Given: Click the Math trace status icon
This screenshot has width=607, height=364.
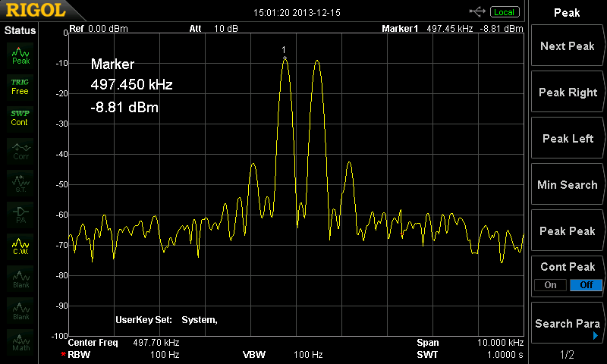Looking at the screenshot, I should click(20, 340).
